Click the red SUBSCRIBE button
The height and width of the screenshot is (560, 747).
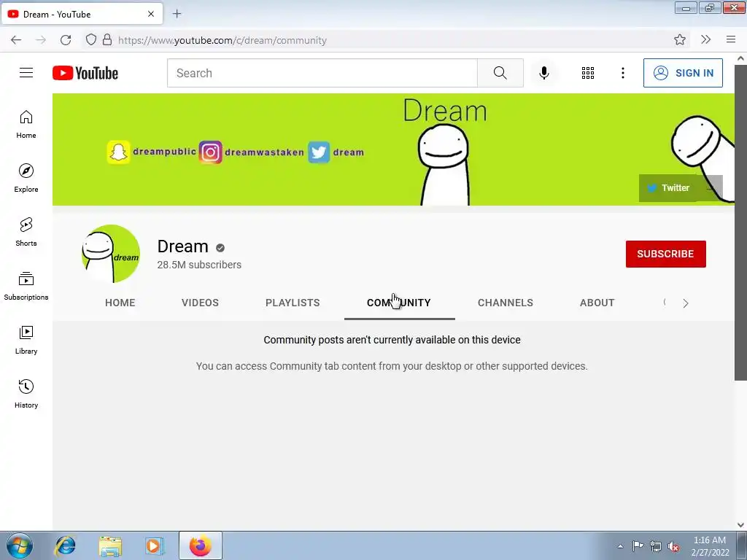coord(665,254)
